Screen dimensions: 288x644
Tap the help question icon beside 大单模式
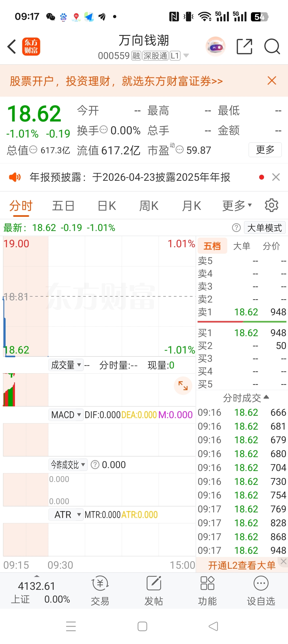pos(236,228)
